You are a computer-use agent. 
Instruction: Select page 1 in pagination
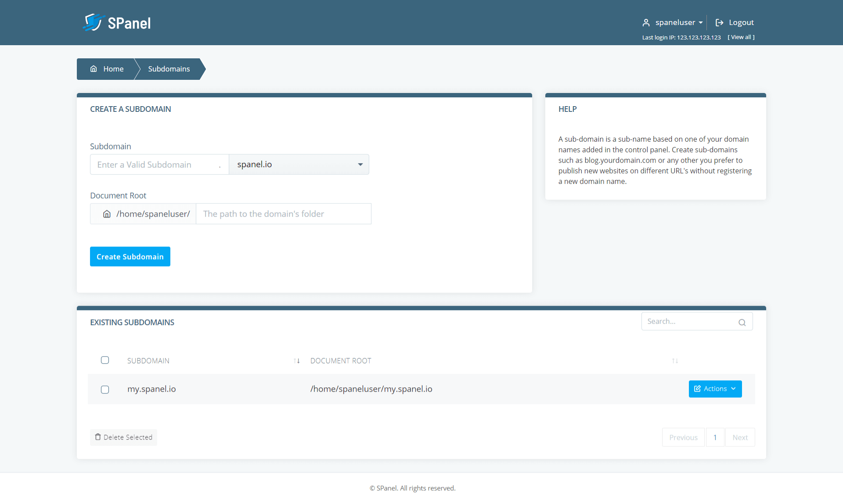(x=715, y=437)
